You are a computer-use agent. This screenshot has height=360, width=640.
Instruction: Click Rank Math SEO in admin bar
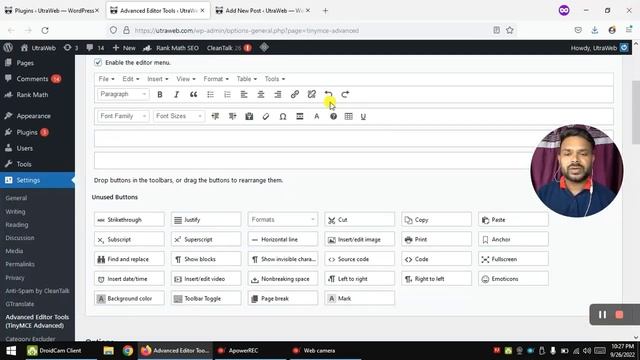(171, 48)
